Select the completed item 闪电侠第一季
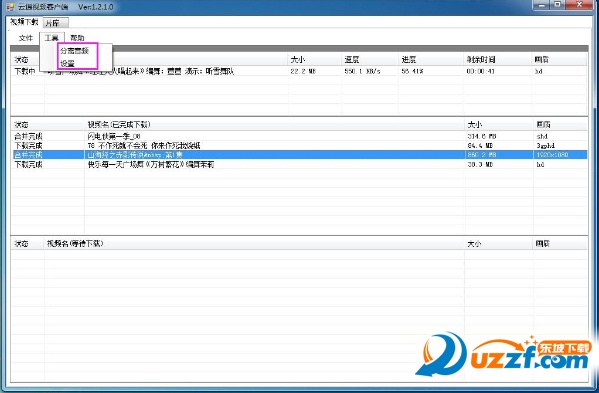The image size is (599, 393). 299,136
